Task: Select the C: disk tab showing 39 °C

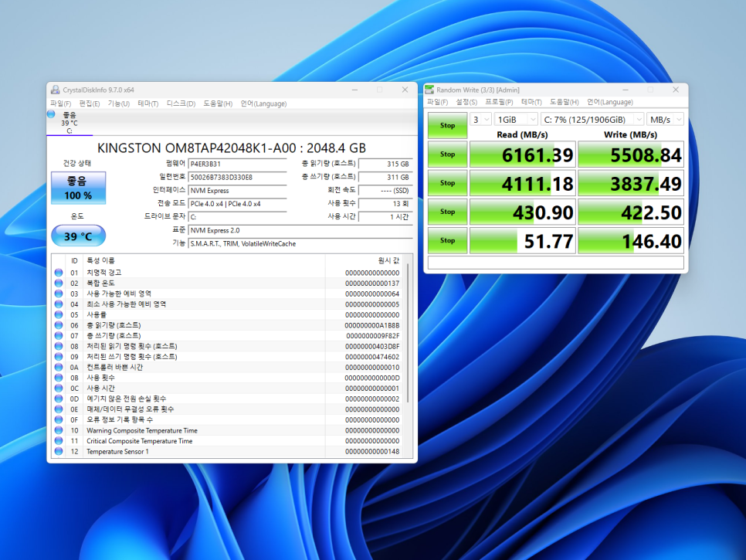Action: coord(70,123)
